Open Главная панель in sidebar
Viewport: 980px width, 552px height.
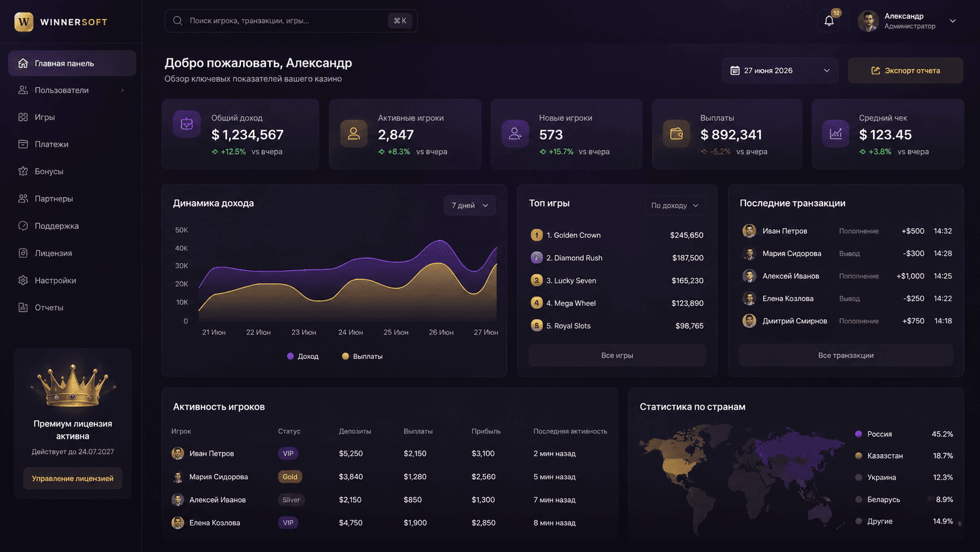[72, 63]
